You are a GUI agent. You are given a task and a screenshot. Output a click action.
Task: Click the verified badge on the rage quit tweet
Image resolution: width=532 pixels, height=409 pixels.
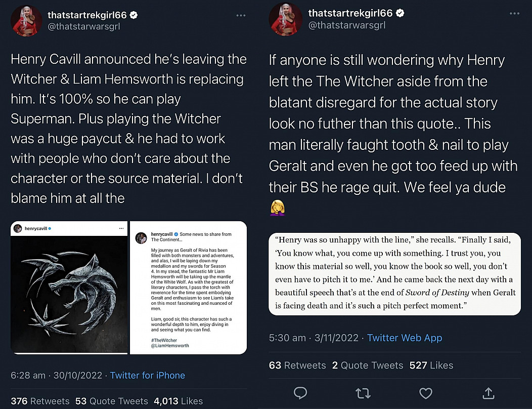399,13
